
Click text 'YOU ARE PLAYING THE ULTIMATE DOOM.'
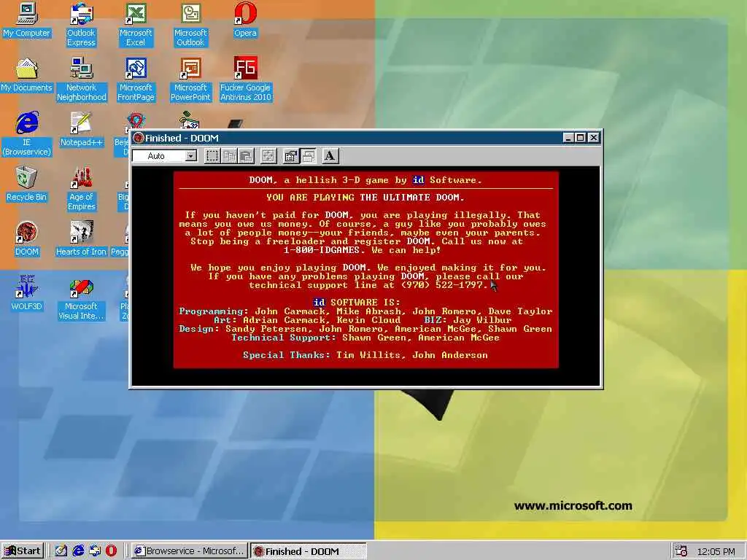click(365, 197)
